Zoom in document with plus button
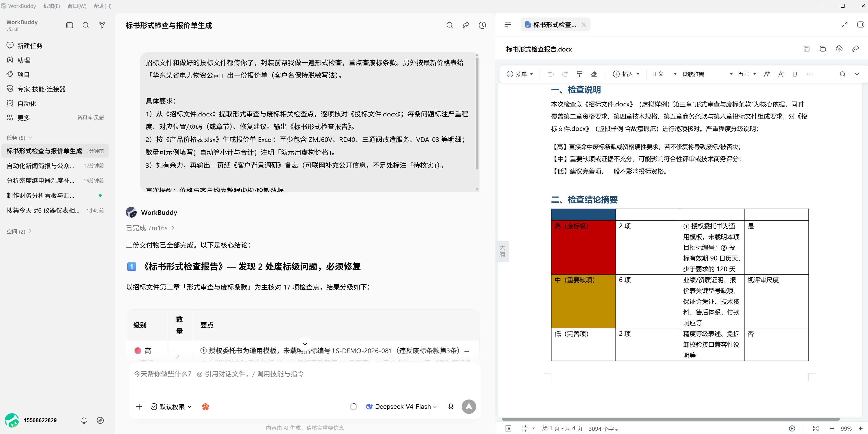Screen dimensions: 868x434 pos(861,428)
